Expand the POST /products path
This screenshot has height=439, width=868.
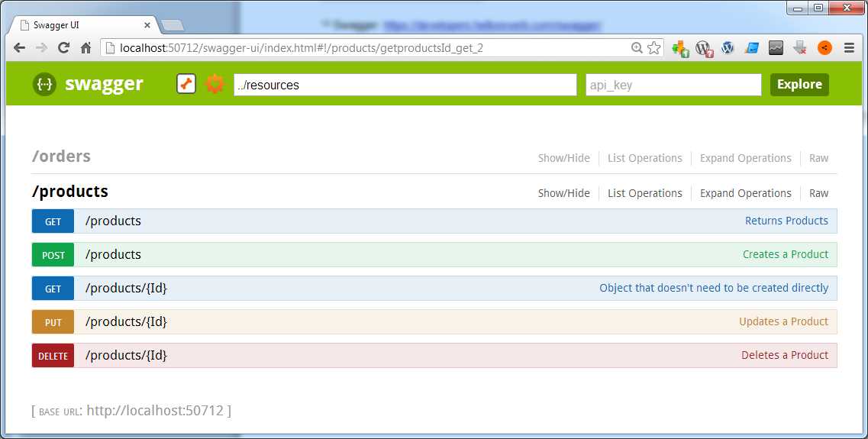[114, 255]
